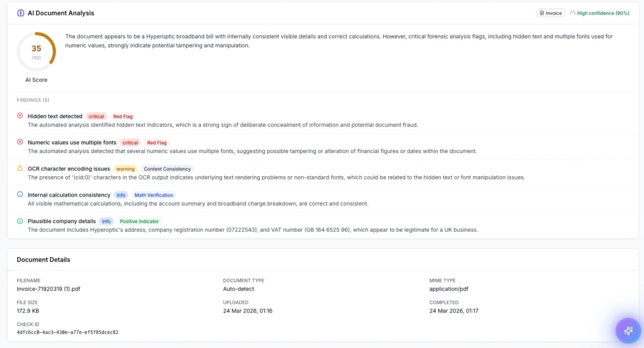The width and height of the screenshot is (644, 348).
Task: Click the info badge on Plausible company details
Action: tap(106, 221)
